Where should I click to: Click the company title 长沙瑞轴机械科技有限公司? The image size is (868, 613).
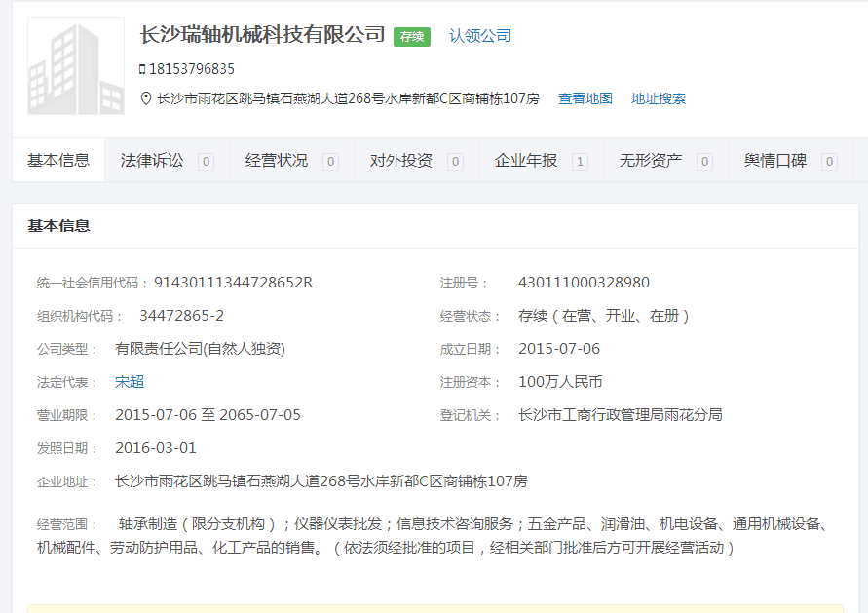click(262, 35)
